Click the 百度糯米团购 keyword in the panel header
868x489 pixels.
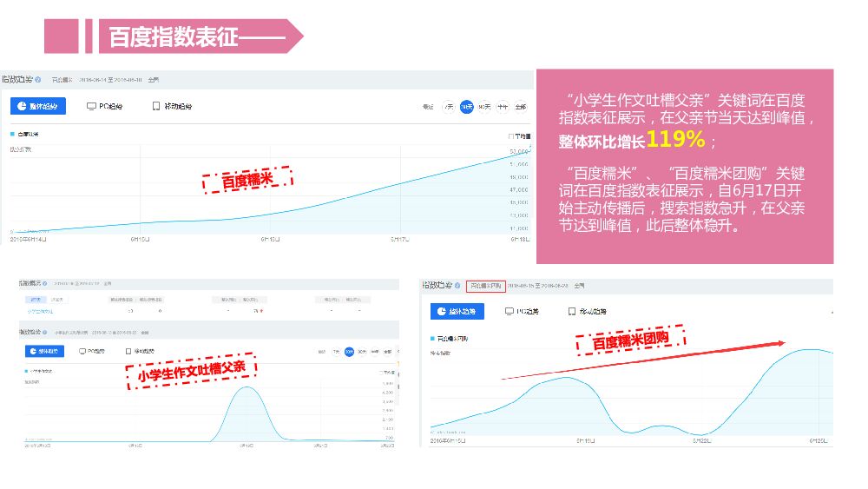pyautogui.click(x=485, y=286)
